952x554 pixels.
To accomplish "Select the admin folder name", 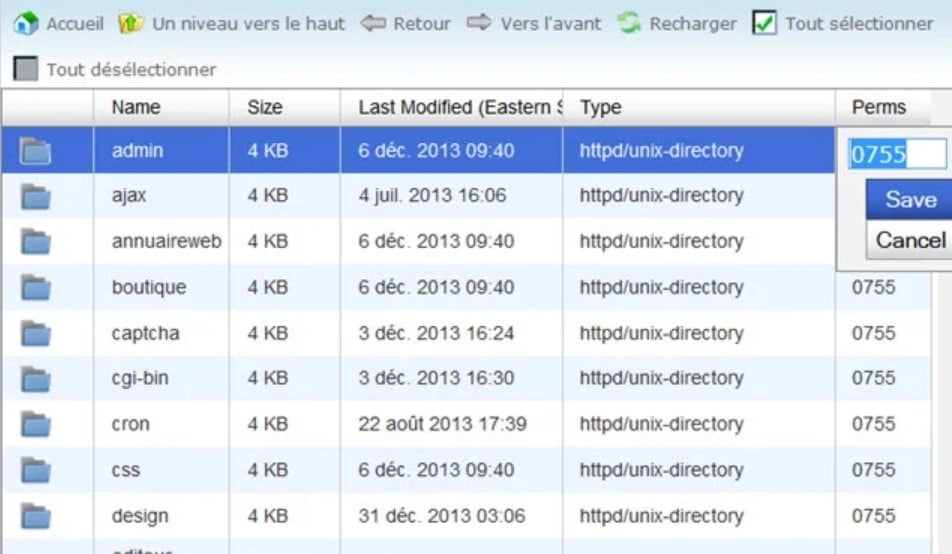I will click(x=137, y=151).
